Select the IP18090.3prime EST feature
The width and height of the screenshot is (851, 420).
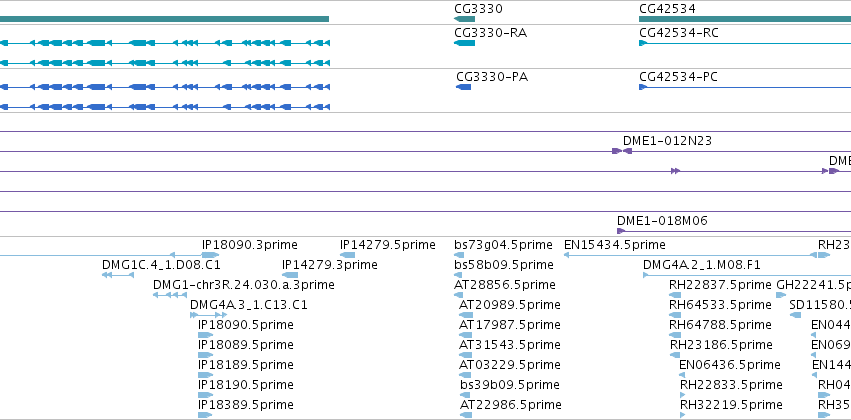click(x=211, y=255)
